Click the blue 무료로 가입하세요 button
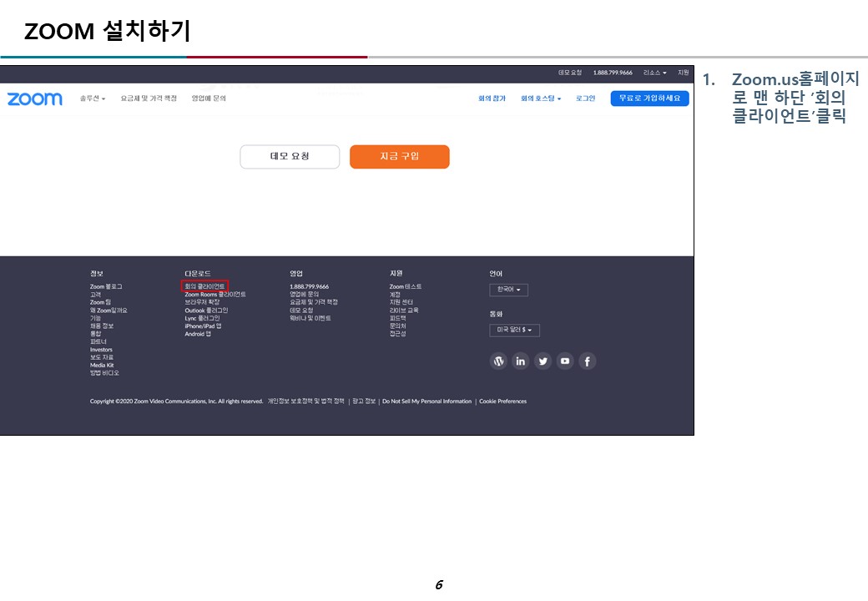868x601 pixels. click(x=650, y=98)
